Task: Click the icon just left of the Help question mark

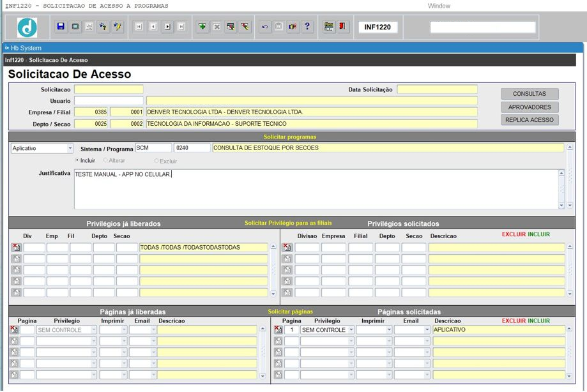Action: tap(293, 27)
